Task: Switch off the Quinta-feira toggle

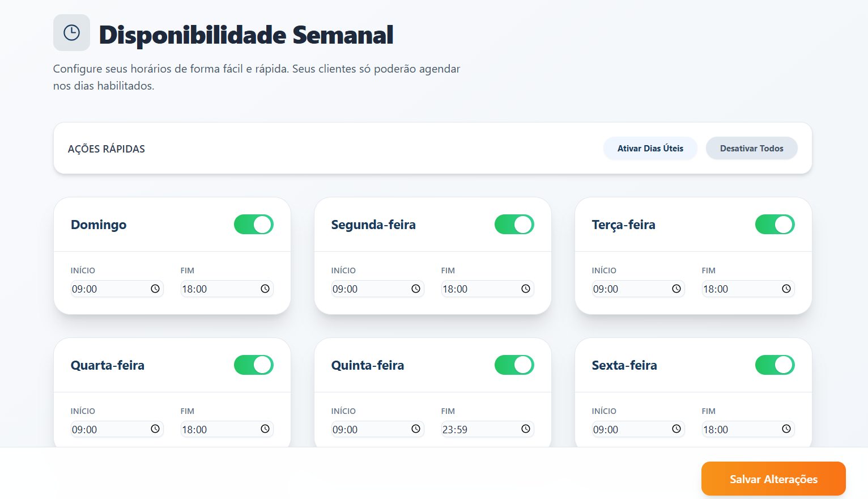Action: click(x=514, y=365)
